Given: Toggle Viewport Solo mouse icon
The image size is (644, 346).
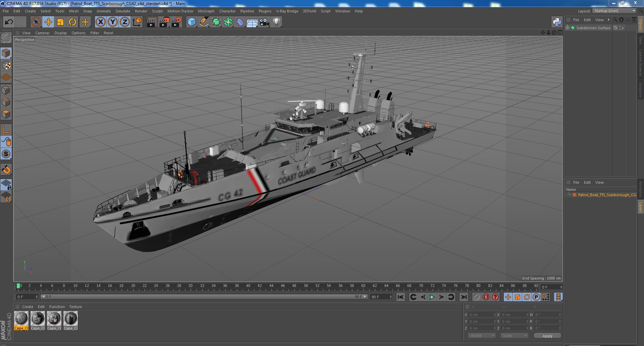Looking at the screenshot, I should 6,142.
